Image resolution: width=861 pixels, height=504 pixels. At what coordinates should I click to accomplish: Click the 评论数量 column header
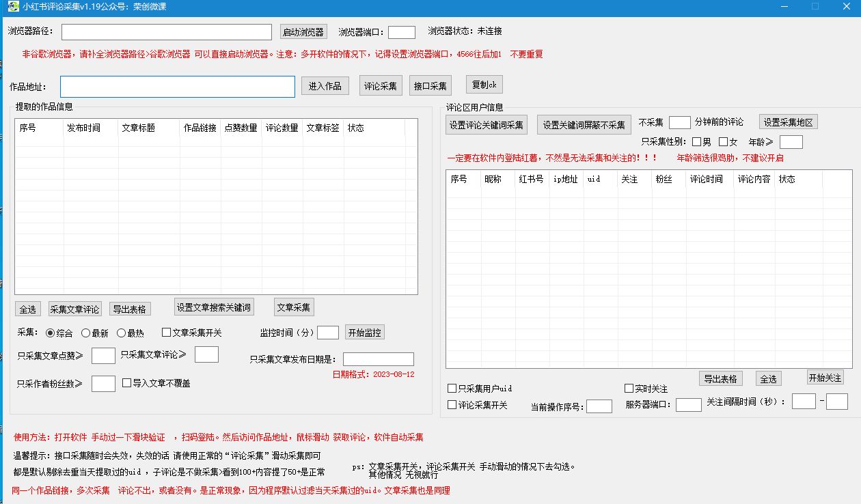pyautogui.click(x=282, y=128)
